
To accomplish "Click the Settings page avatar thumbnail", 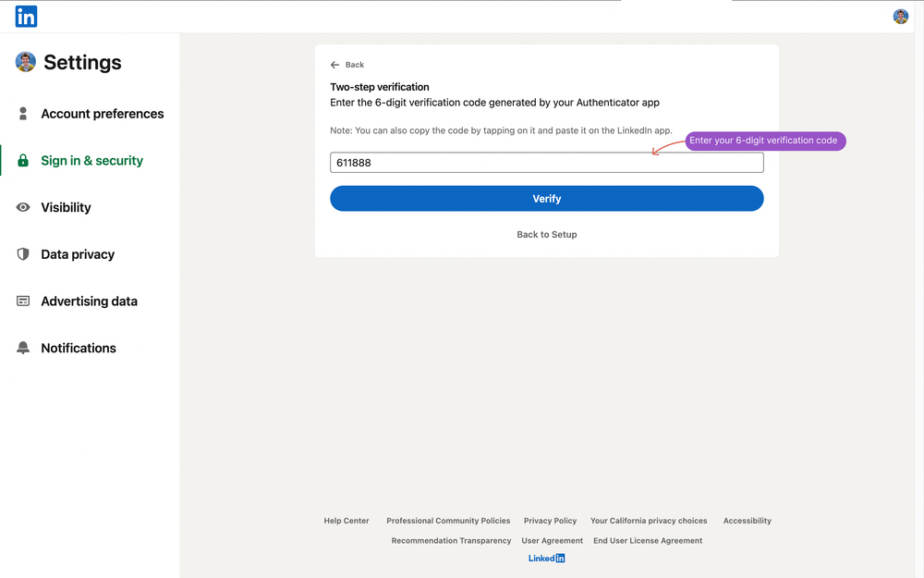I will coord(25,61).
